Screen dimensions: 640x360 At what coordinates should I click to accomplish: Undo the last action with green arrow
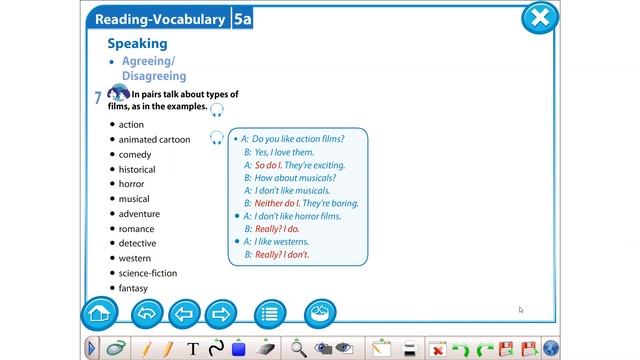point(461,350)
